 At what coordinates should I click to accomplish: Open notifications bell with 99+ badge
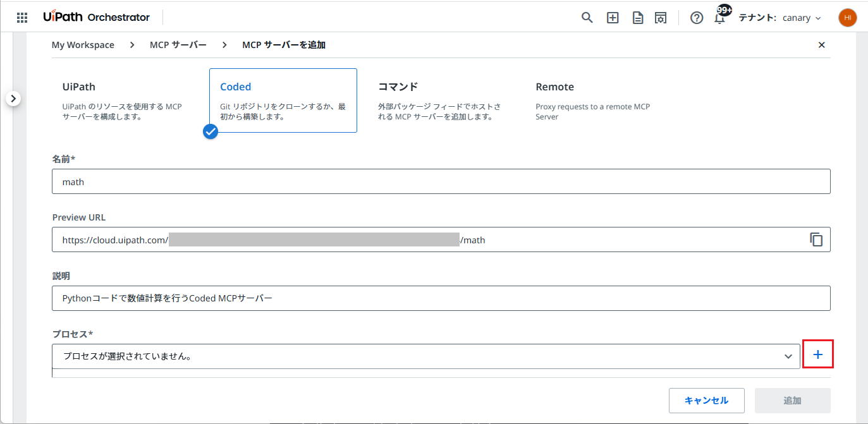[721, 16]
